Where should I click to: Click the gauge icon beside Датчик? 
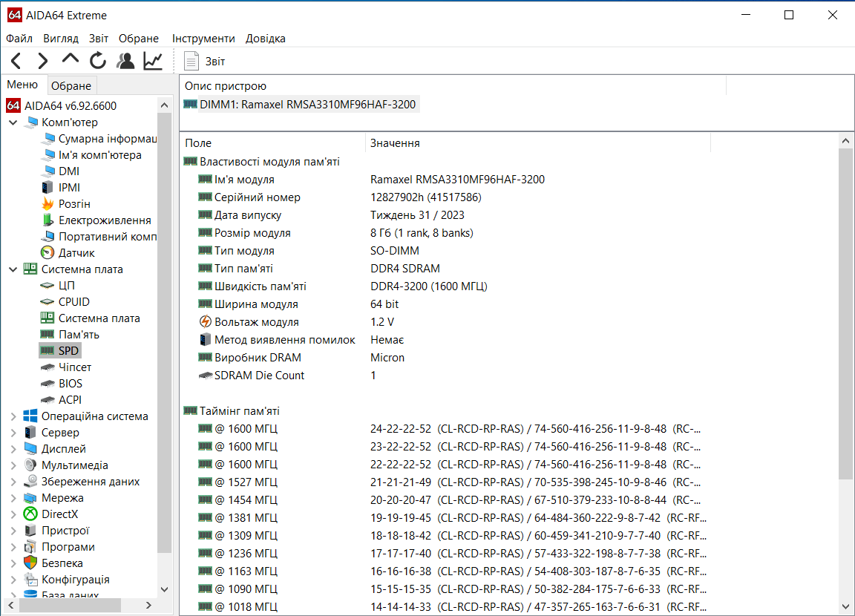pyautogui.click(x=47, y=253)
